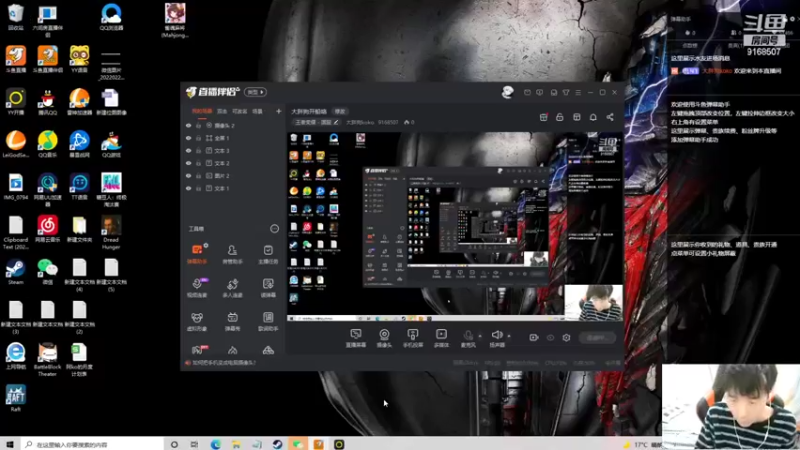Open Edge browser from the taskbar
The height and width of the screenshot is (450, 800).
(215, 444)
